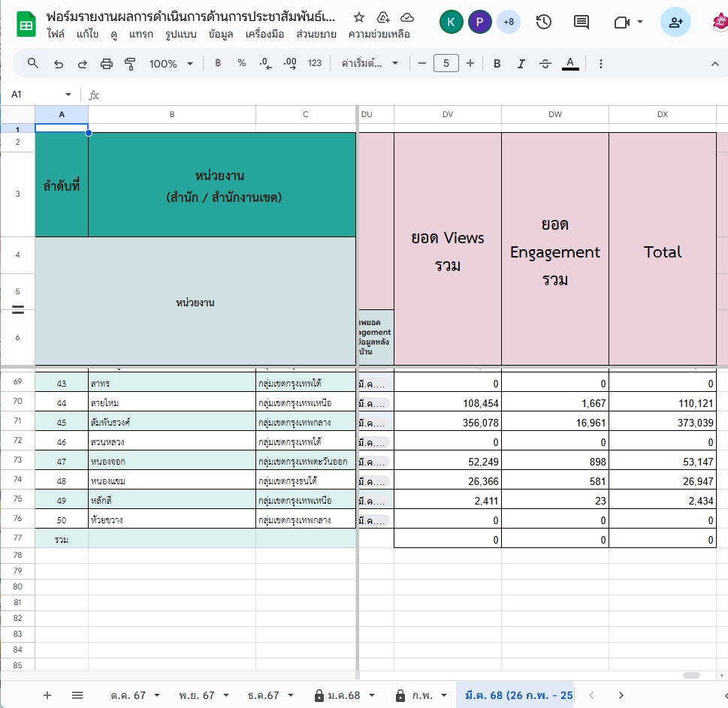
Task: Open the text color picker
Action: tap(570, 64)
